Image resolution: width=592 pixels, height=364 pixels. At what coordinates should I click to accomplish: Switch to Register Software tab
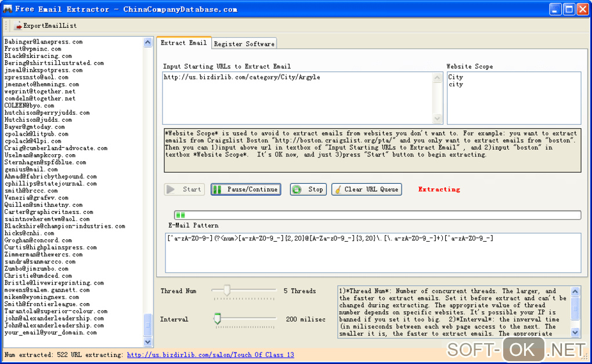tap(244, 43)
